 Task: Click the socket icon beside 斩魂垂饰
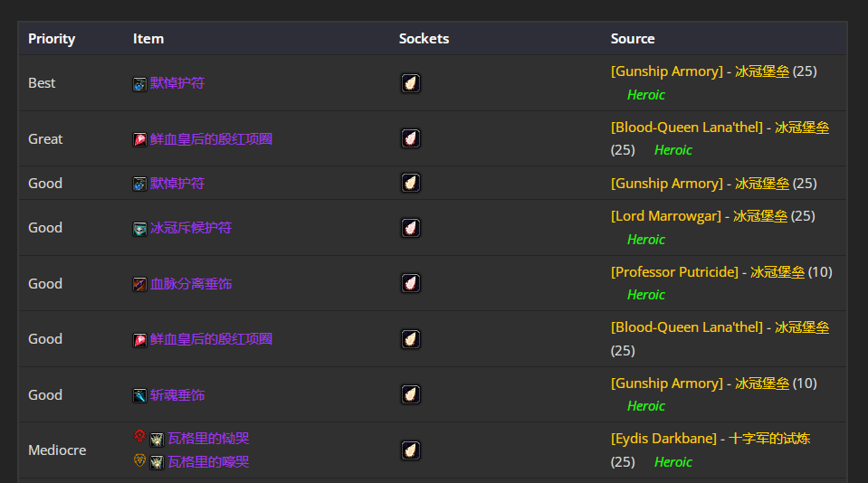pos(411,395)
